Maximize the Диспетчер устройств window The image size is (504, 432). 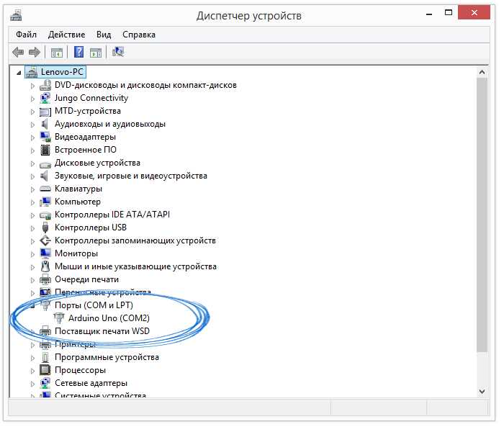click(x=449, y=13)
